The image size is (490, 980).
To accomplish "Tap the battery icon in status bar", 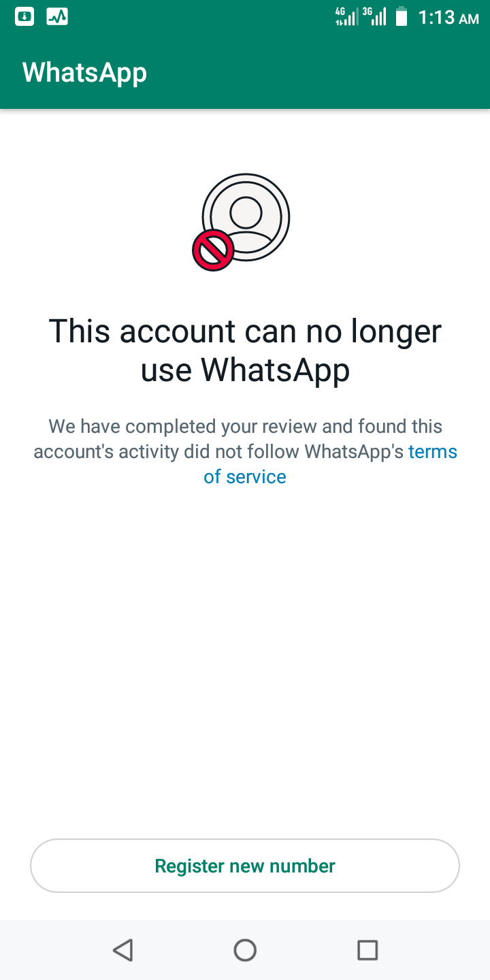I will tap(402, 16).
